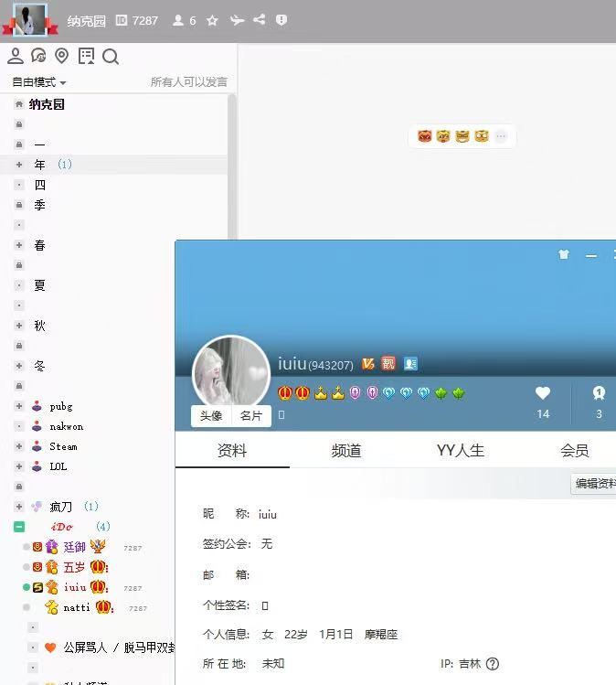Share the channel via share icon

pyautogui.click(x=259, y=19)
